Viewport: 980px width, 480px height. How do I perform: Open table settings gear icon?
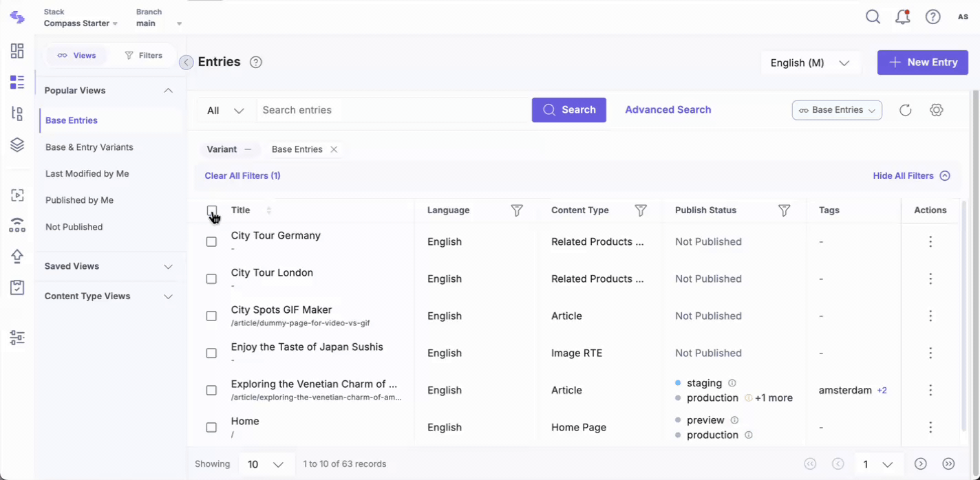point(936,110)
